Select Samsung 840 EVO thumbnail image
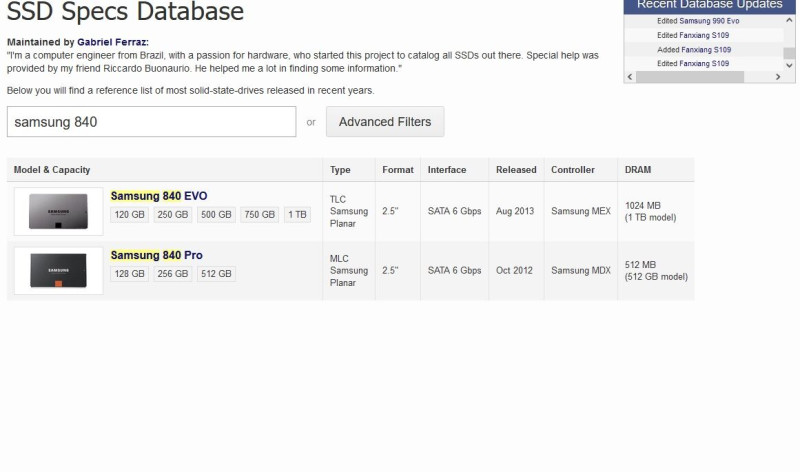The width and height of the screenshot is (800, 472). click(x=59, y=211)
